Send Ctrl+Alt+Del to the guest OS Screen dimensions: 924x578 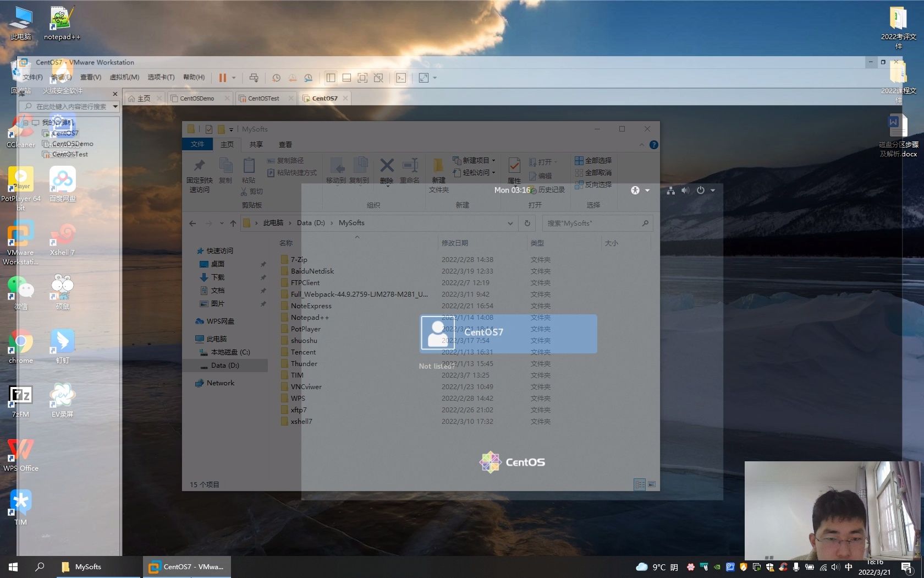pyautogui.click(x=254, y=78)
